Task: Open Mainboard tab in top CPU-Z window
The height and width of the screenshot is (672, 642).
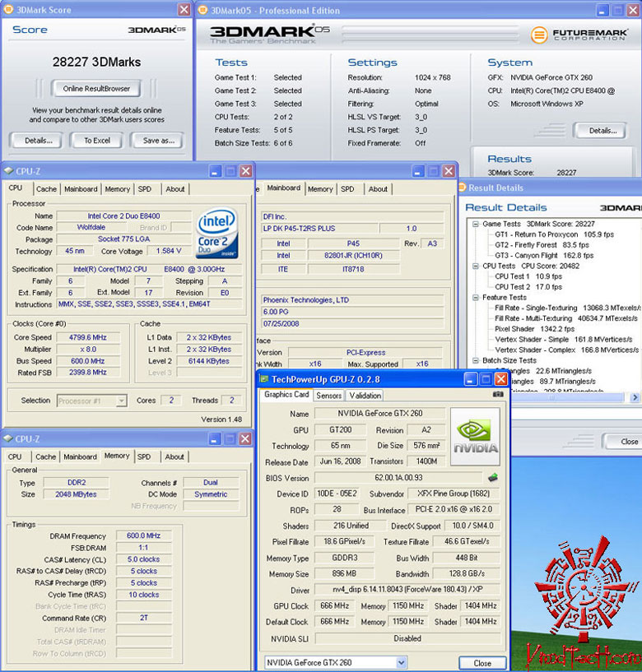Action: click(x=81, y=189)
